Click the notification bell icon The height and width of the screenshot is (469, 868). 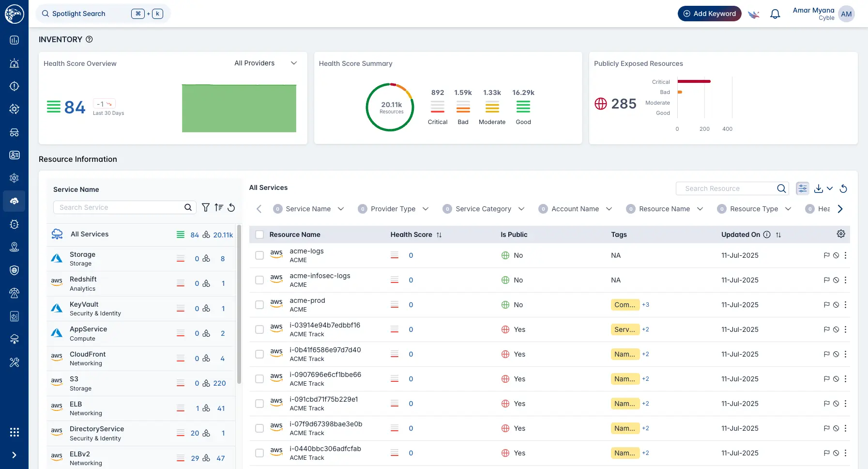coord(775,14)
